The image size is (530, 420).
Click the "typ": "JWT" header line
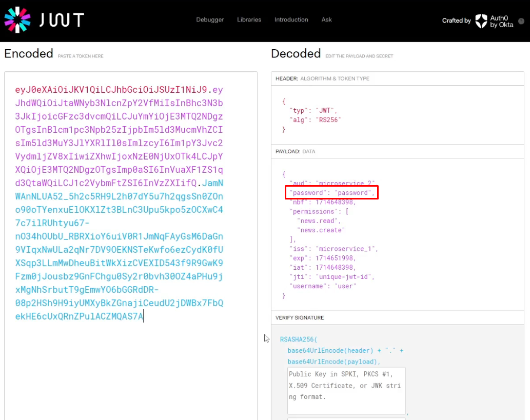313,110
